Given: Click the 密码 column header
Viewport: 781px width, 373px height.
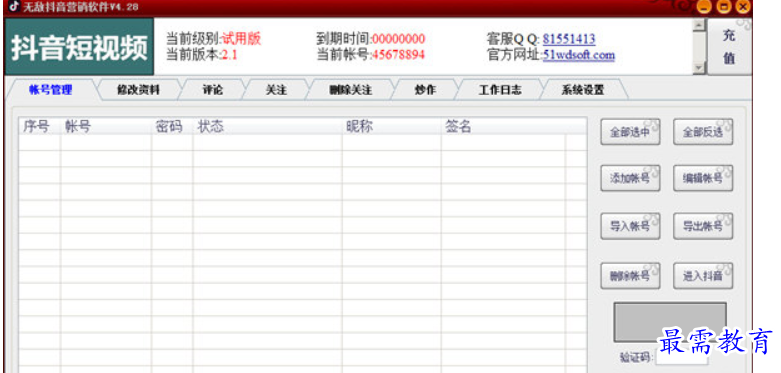Looking at the screenshot, I should pyautogui.click(x=172, y=126).
